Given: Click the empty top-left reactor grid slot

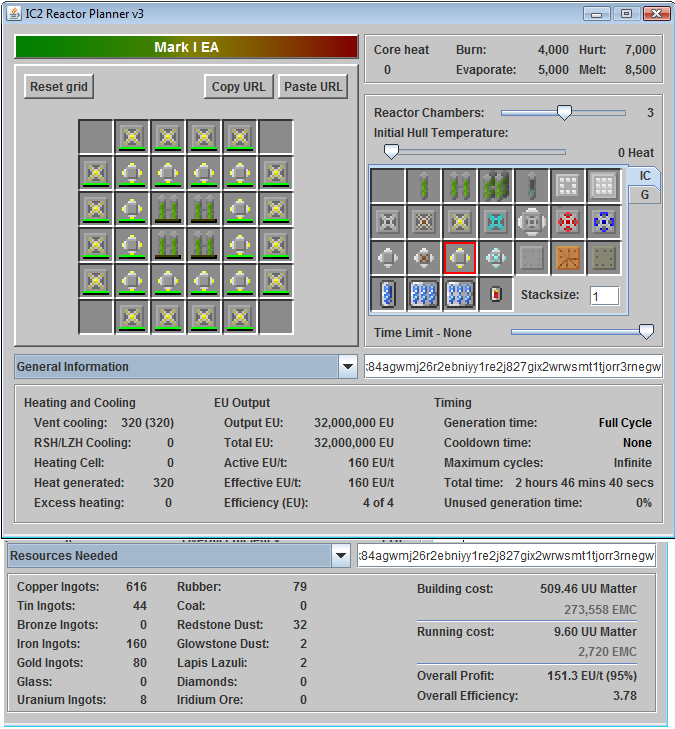Looking at the screenshot, I should tap(96, 136).
